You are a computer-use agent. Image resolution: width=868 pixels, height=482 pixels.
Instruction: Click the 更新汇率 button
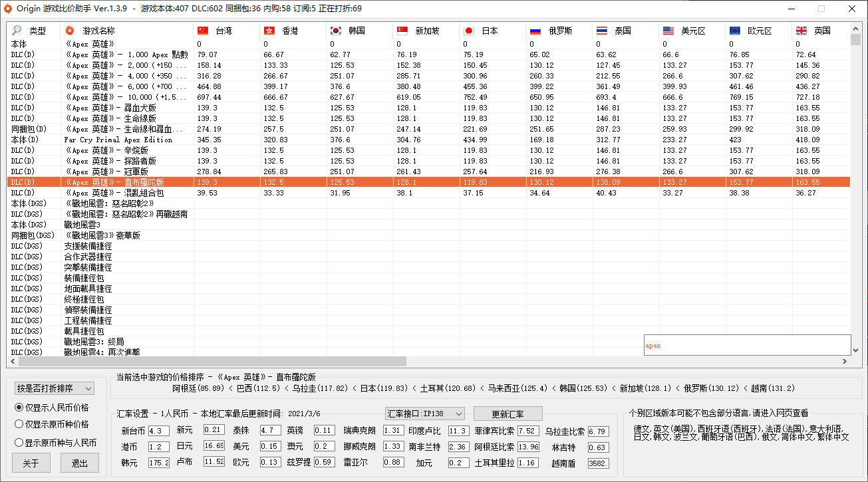(x=508, y=414)
